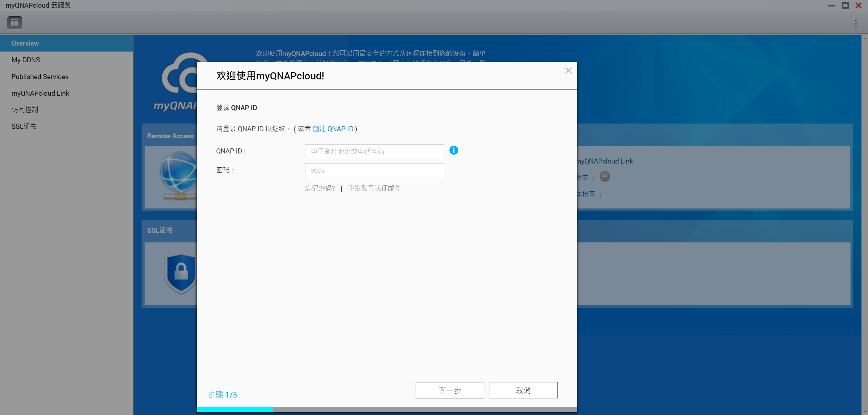Focus the 密码 password field

coord(375,170)
